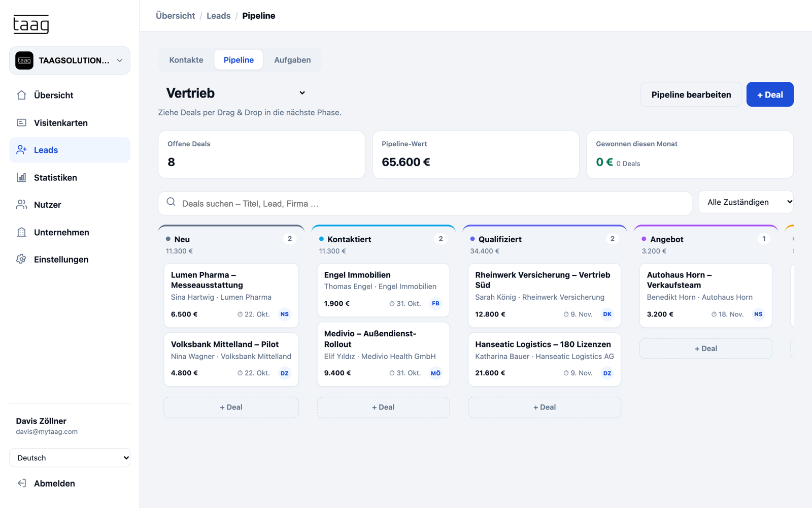
Task: Open the Alle Zuständigen filter dropdown
Action: (x=746, y=202)
